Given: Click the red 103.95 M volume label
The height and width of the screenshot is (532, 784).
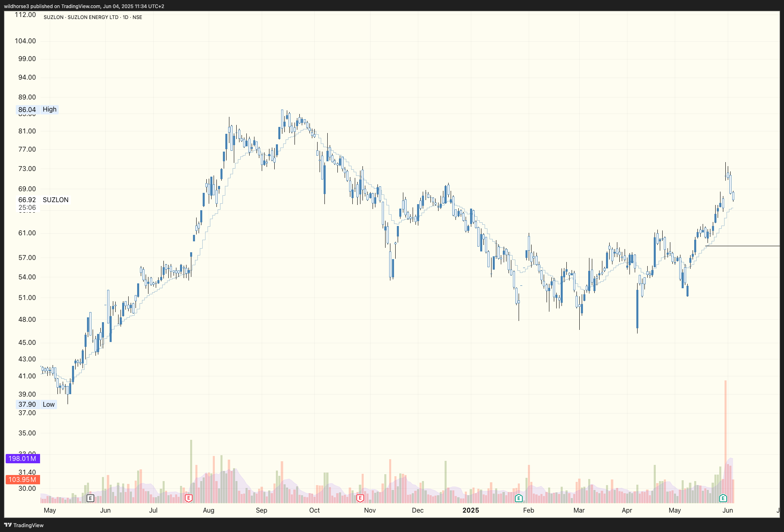Looking at the screenshot, I should (22, 479).
